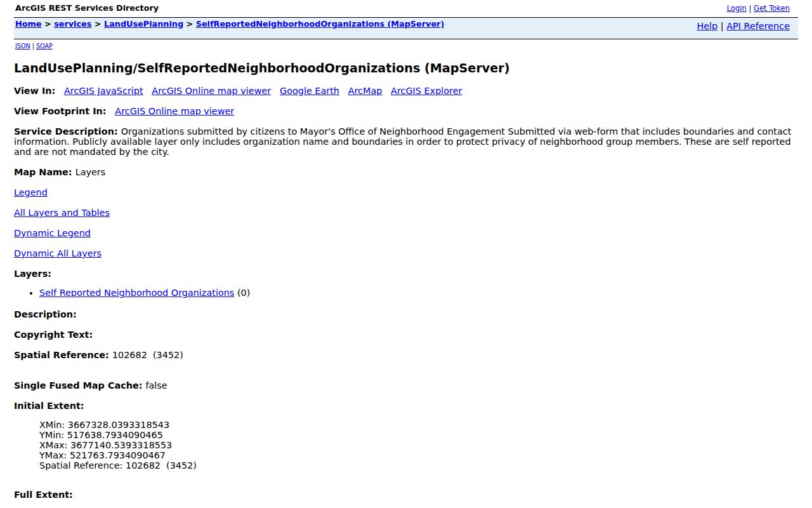Open Dynamic All Layers link
The image size is (812, 508).
point(58,253)
